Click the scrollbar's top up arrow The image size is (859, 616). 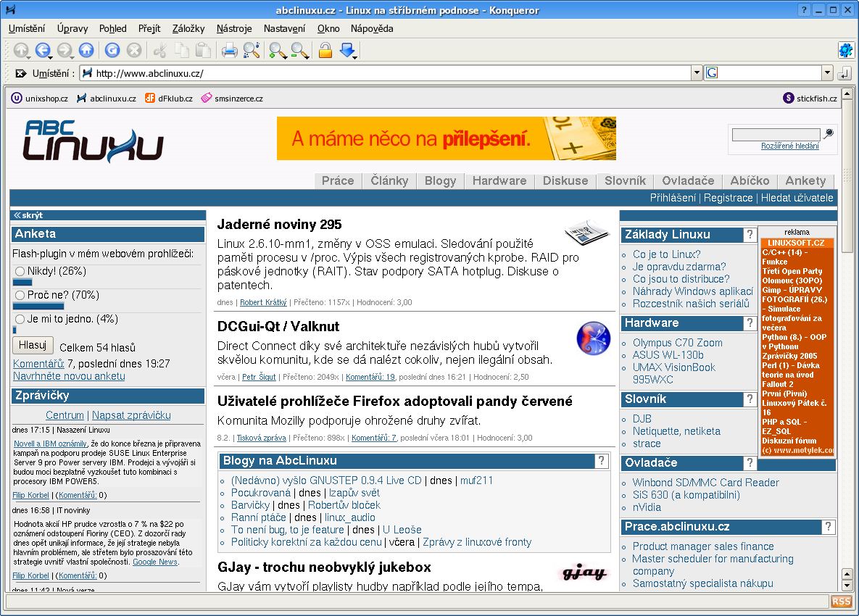847,93
